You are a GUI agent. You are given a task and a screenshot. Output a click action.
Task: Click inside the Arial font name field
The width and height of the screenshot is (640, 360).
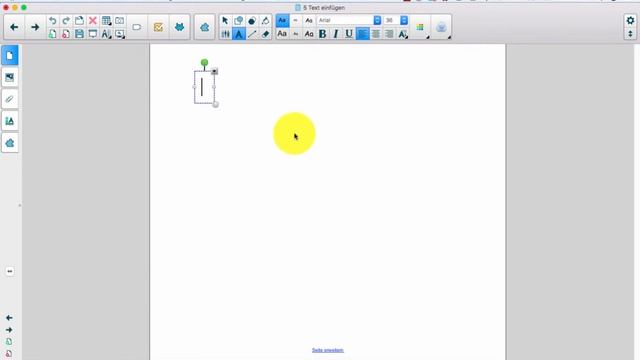pyautogui.click(x=345, y=20)
